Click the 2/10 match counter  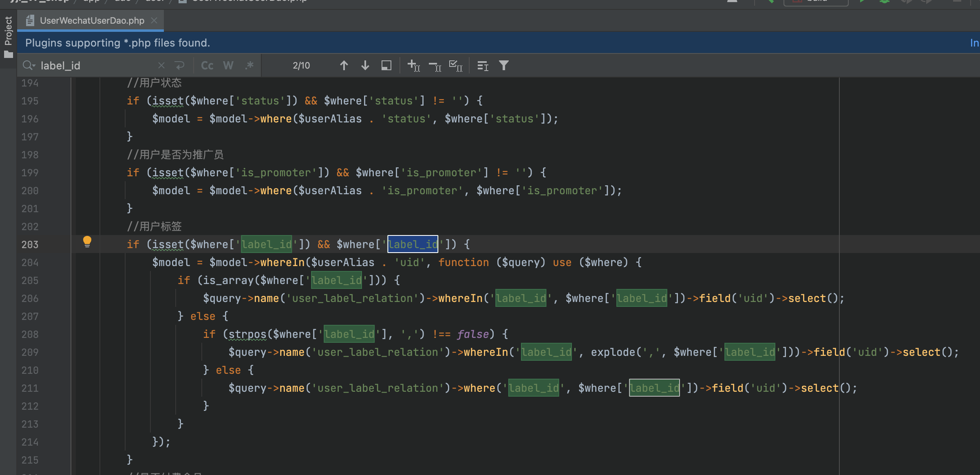click(301, 65)
